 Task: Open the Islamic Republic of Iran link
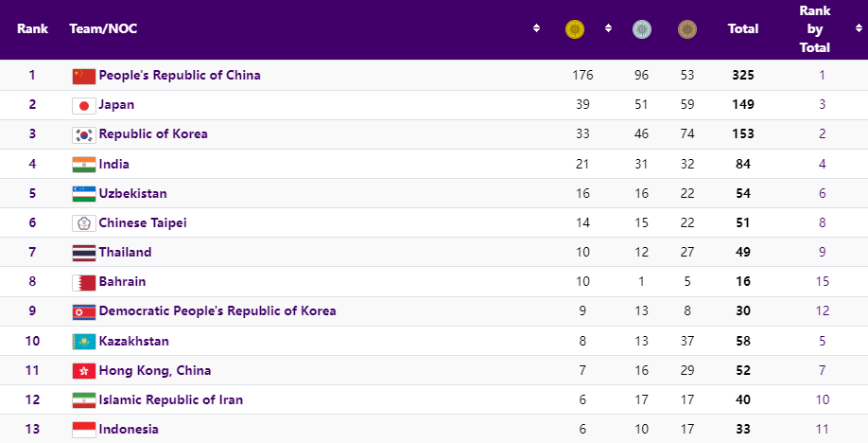point(171,399)
